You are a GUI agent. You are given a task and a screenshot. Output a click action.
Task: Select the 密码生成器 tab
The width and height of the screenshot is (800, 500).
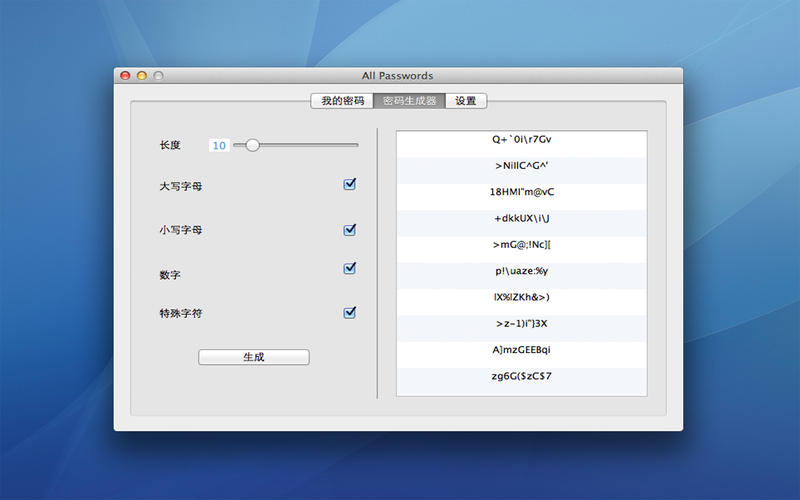coord(410,101)
